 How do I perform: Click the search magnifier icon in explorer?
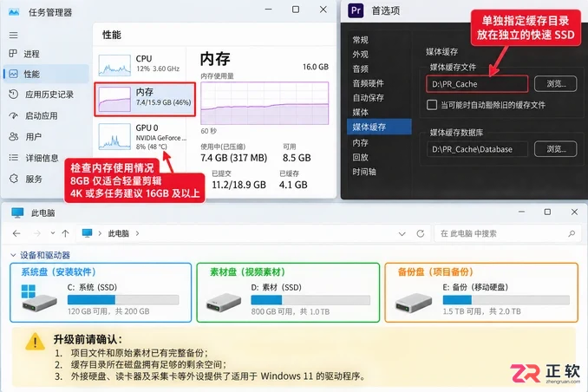click(x=572, y=233)
